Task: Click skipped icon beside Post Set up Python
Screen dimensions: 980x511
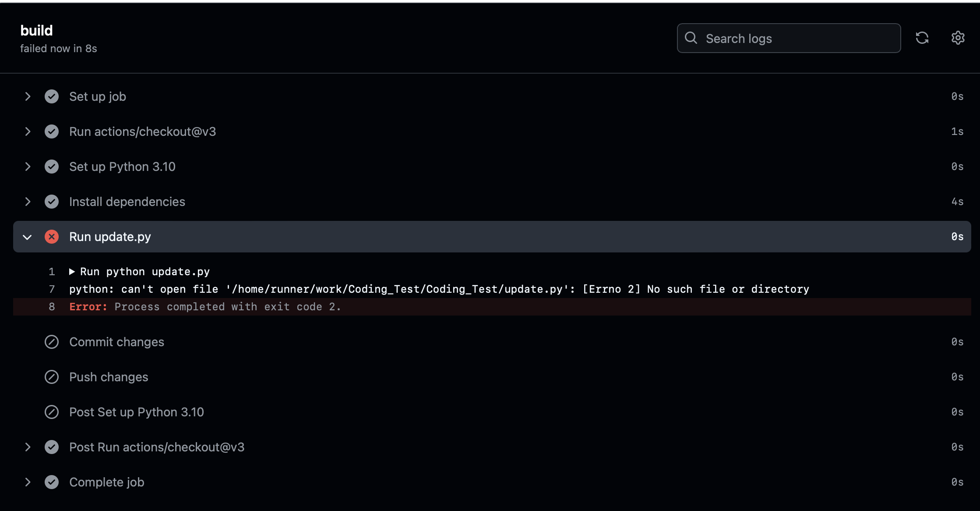Action: pyautogui.click(x=52, y=412)
